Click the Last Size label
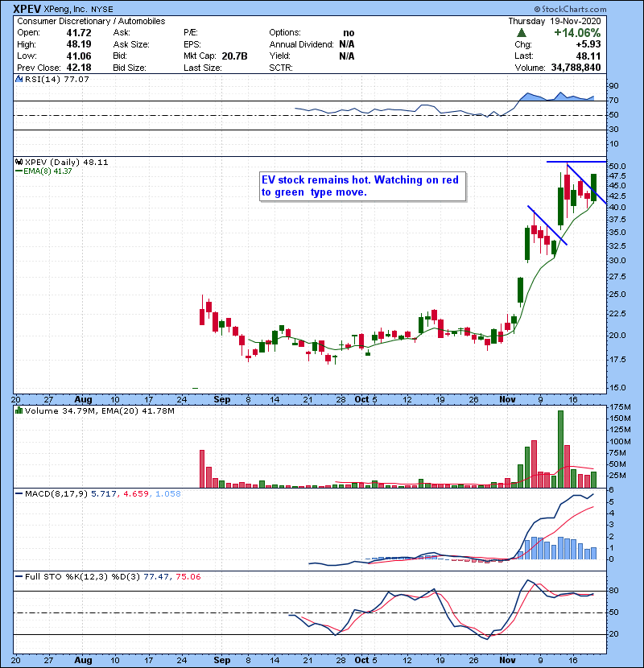Screen dimensions: 644x668 [x=203, y=68]
